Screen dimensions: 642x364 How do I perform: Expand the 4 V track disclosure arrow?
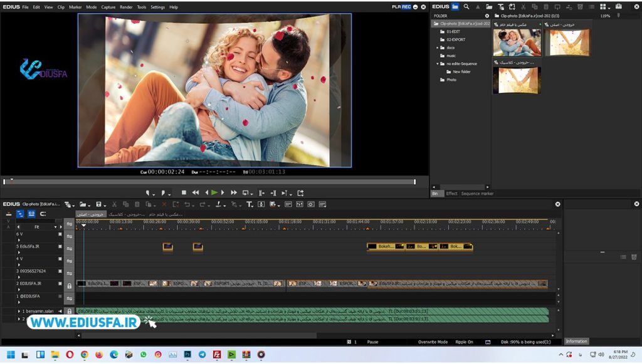pyautogui.click(x=19, y=264)
